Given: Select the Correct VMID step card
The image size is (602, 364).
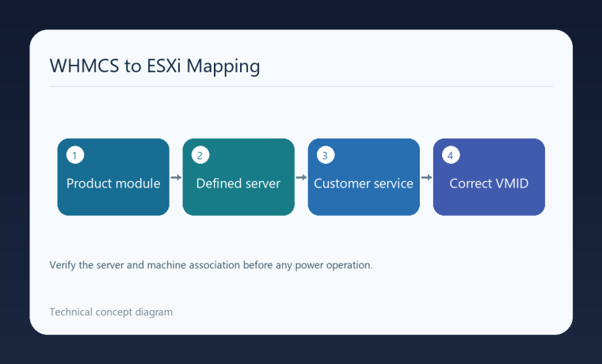Looking at the screenshot, I should pyautogui.click(x=489, y=176).
